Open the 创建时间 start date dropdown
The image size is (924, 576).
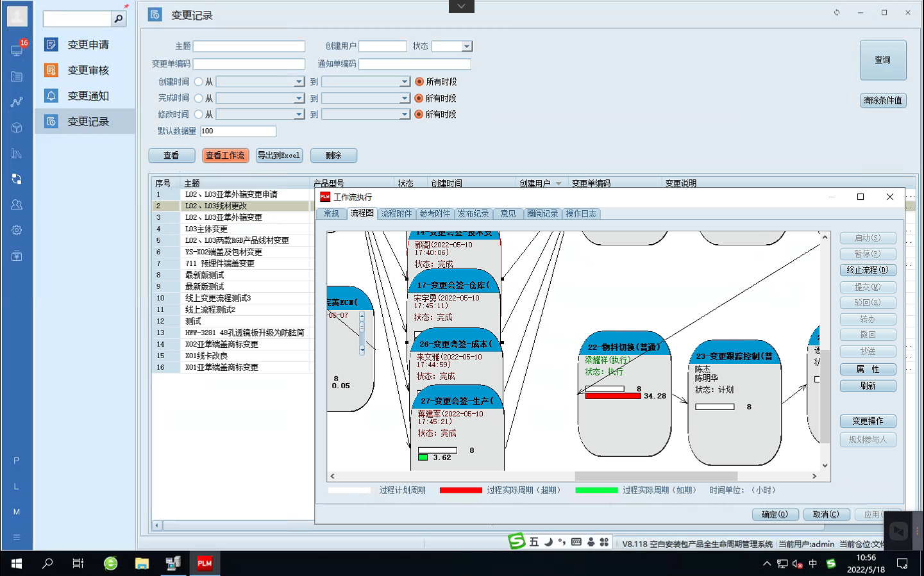pyautogui.click(x=299, y=81)
